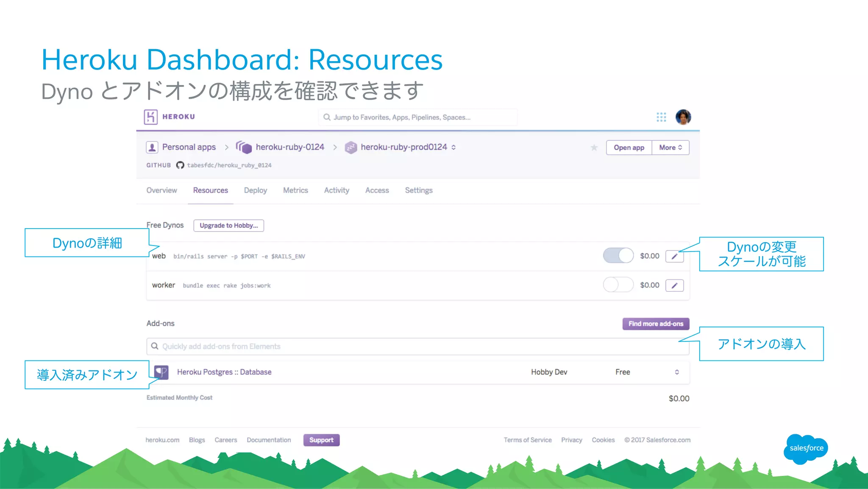
Task: Open Careers footer link
Action: [x=225, y=440]
